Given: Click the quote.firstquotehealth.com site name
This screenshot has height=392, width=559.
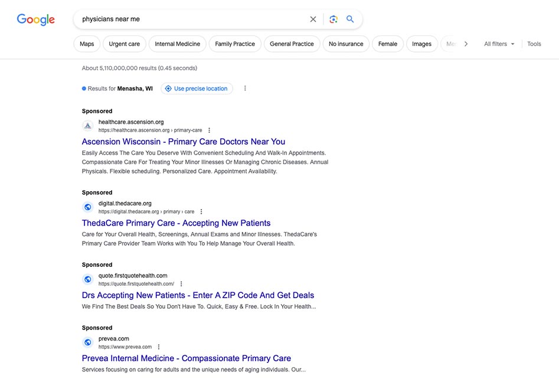Looking at the screenshot, I should pos(133,276).
